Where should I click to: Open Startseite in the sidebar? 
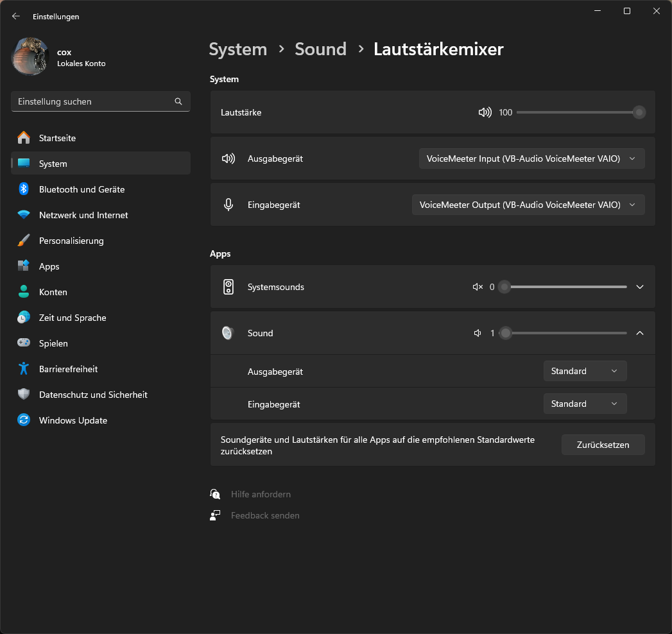(101, 138)
